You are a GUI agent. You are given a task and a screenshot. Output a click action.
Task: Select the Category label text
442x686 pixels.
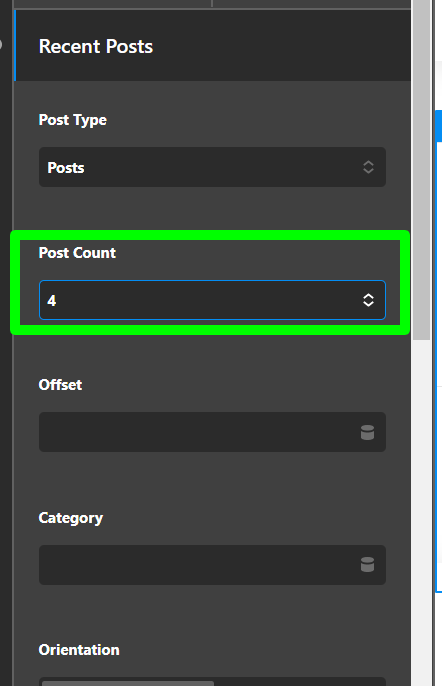70,518
